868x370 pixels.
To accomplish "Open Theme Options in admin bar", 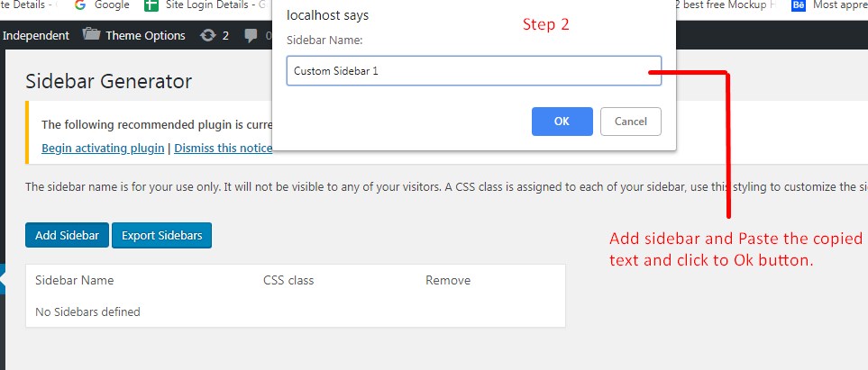I will click(144, 35).
